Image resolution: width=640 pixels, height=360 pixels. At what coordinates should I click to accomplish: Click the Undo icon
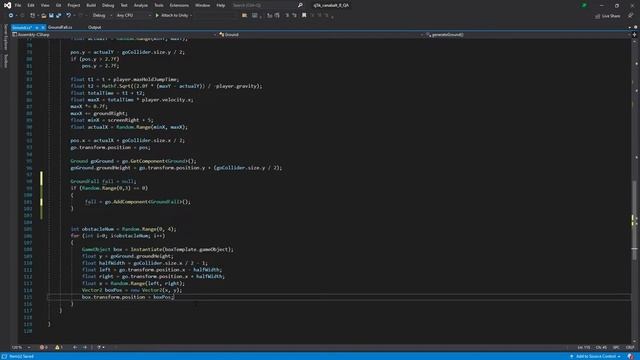[x=69, y=16]
